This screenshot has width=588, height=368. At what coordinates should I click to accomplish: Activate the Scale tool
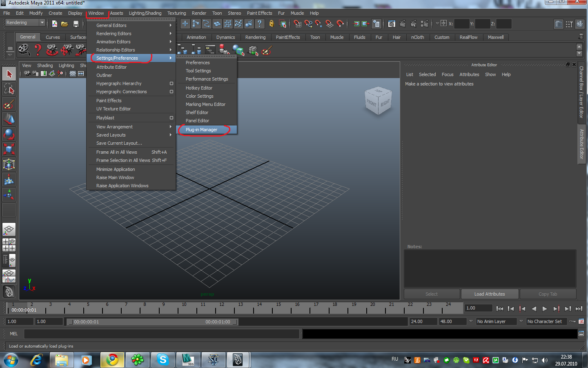[9, 149]
